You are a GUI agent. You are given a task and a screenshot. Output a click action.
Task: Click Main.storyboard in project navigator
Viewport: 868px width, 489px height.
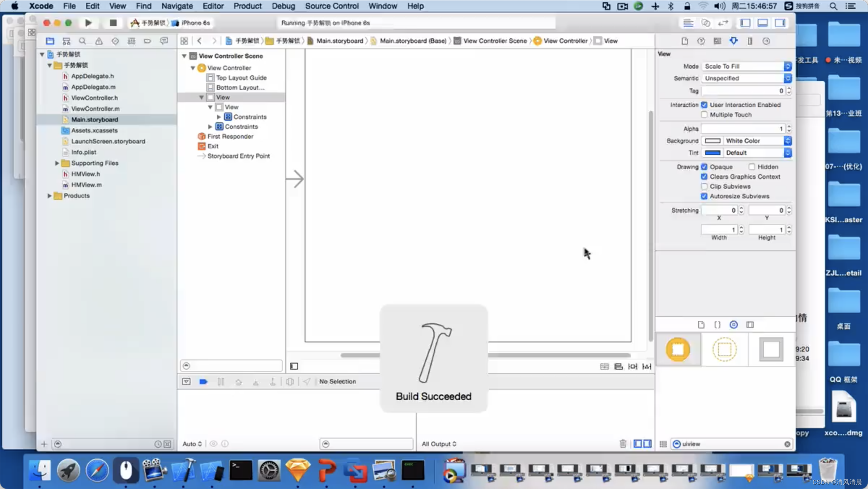(x=94, y=119)
